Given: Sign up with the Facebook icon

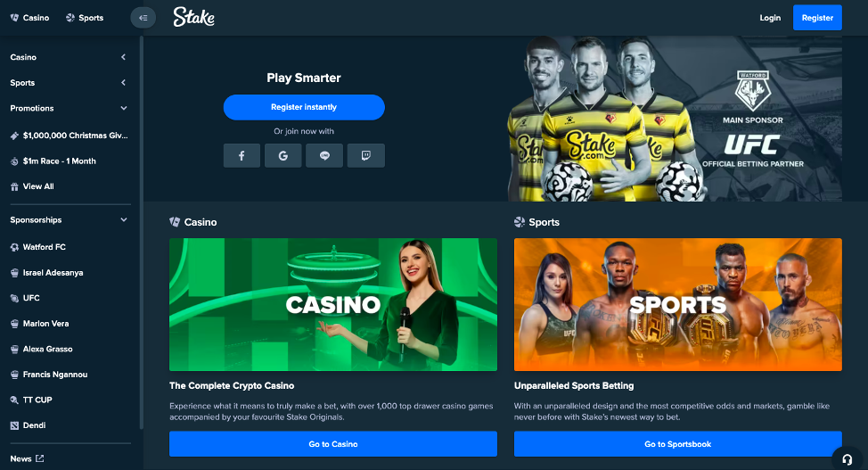Looking at the screenshot, I should pos(242,156).
